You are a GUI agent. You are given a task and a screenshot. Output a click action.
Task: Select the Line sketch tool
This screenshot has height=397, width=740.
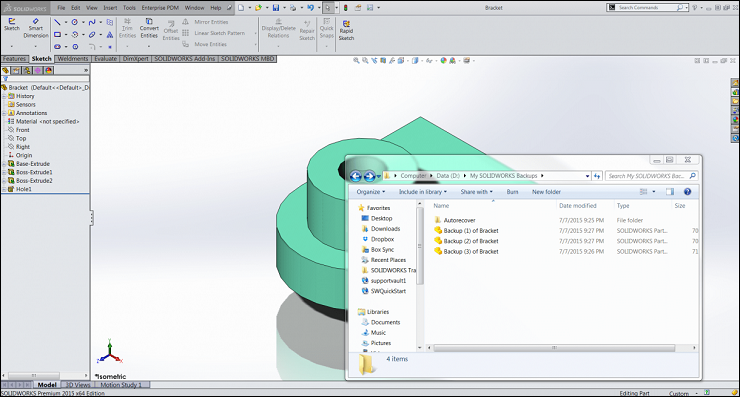(57, 22)
